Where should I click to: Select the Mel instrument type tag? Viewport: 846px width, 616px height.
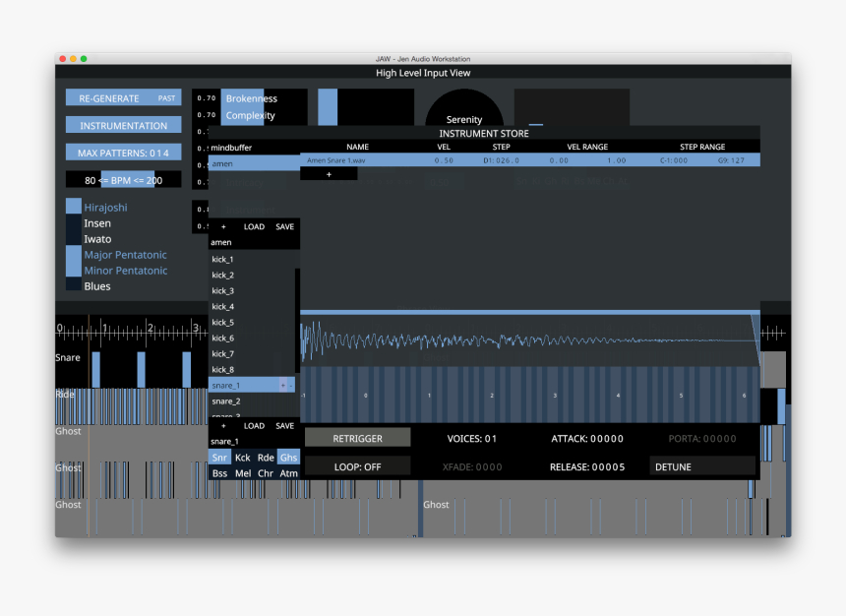[x=243, y=473]
